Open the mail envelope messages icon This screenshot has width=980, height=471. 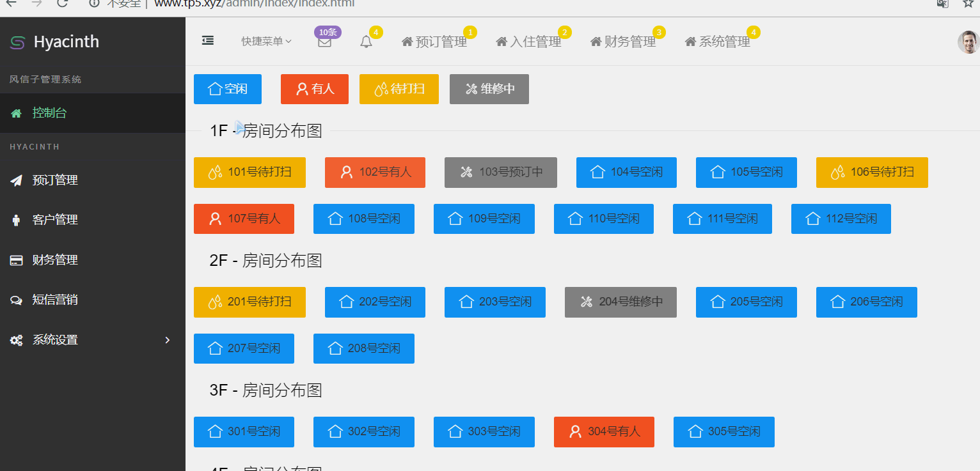(x=324, y=42)
